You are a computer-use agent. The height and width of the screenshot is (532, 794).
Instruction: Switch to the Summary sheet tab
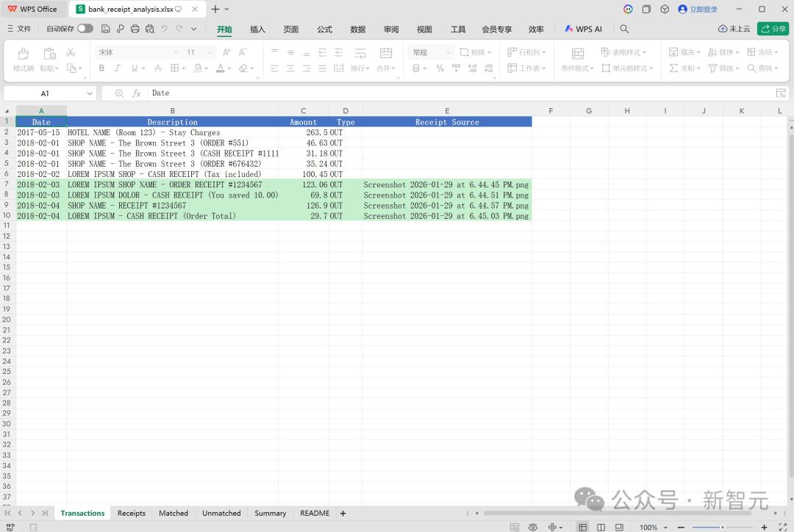click(x=271, y=514)
